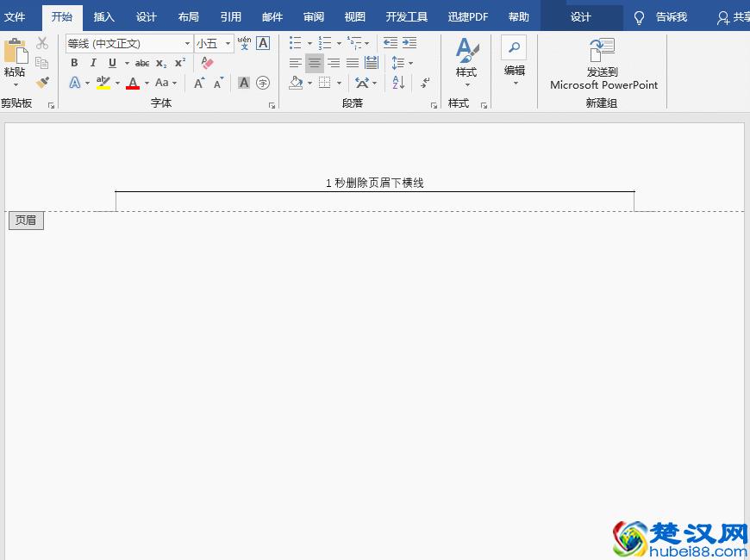This screenshot has width=750, height=560.
Task: Open the font size dropdown
Action: coord(227,43)
